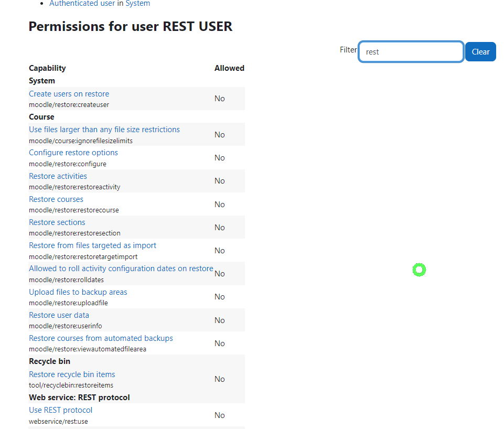The width and height of the screenshot is (504, 429).
Task: Select text 'moodle/restore:restoresection'
Action: coord(74,233)
